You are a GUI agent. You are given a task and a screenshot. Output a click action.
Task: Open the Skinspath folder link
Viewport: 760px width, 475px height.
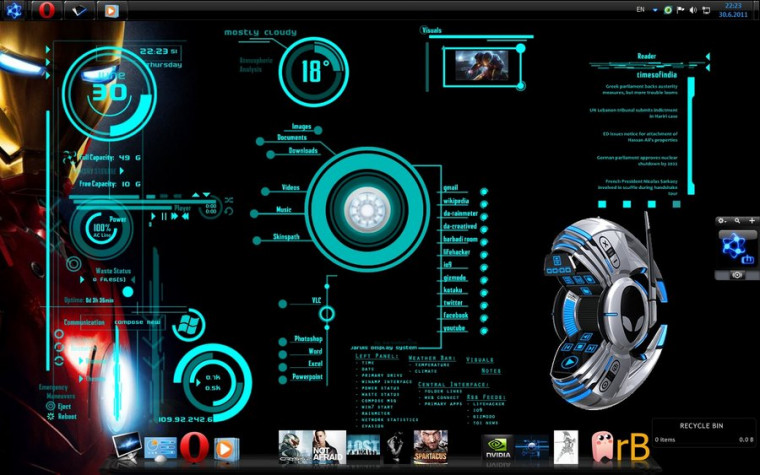(286, 237)
